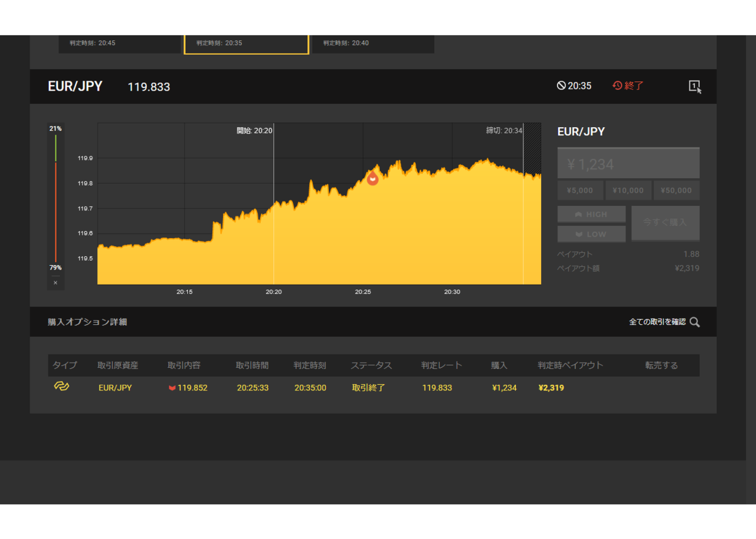Click the 今すぐ購入 buy button
Viewport: 756px width, 539px height.
tap(665, 223)
